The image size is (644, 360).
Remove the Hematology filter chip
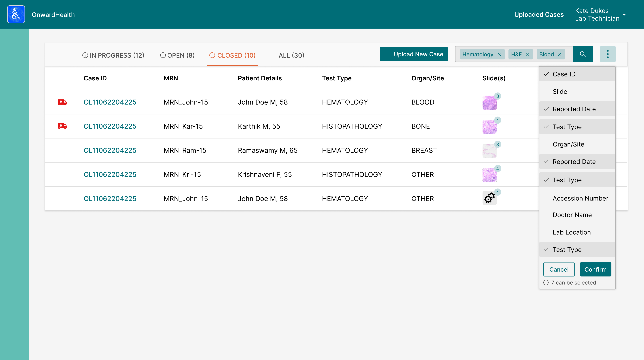tap(499, 54)
